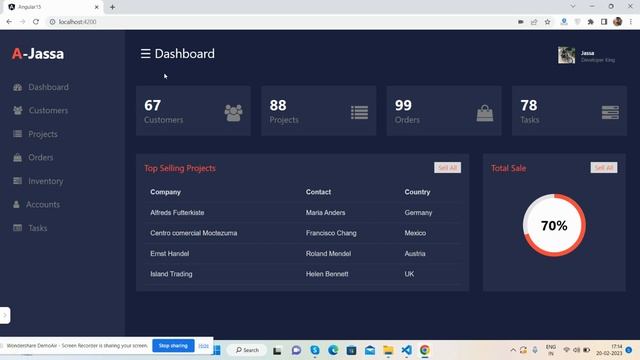Click the 70% circular progress chart
640x360 pixels.
[554, 225]
